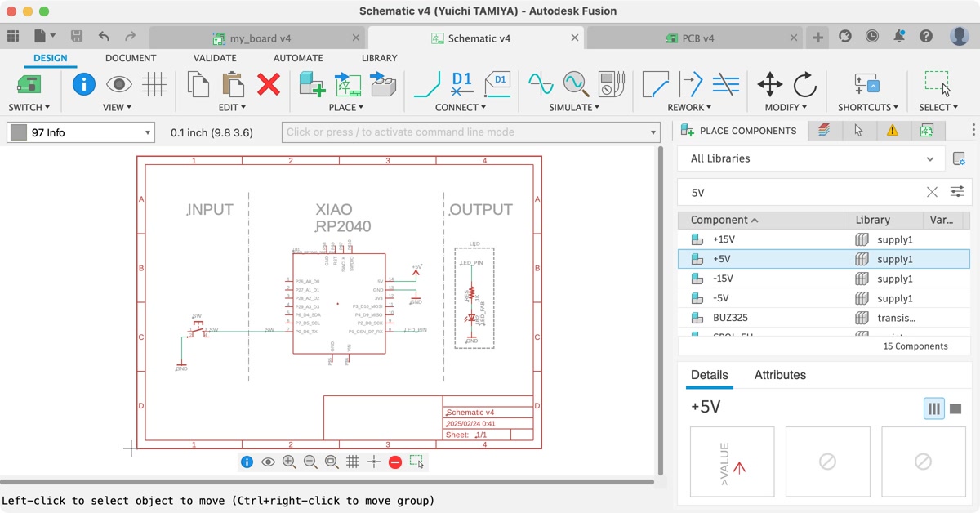
Task: Open the SELECT dropdown menu
Action: [x=938, y=107]
